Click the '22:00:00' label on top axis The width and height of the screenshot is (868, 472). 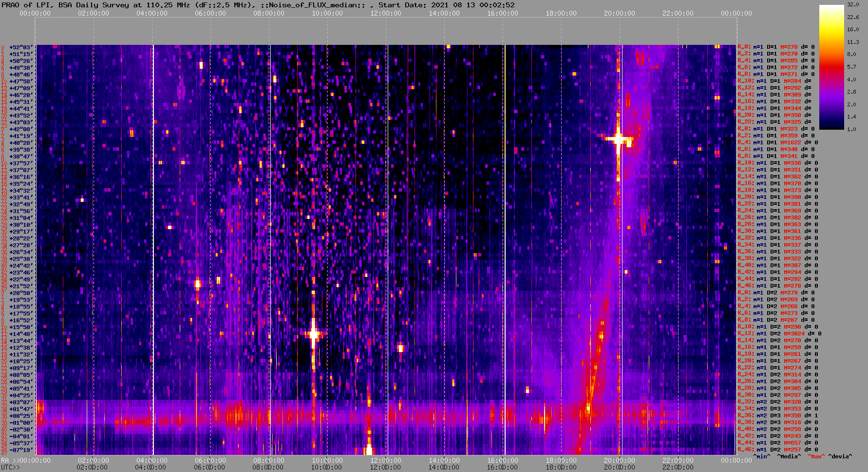pyautogui.click(x=678, y=13)
